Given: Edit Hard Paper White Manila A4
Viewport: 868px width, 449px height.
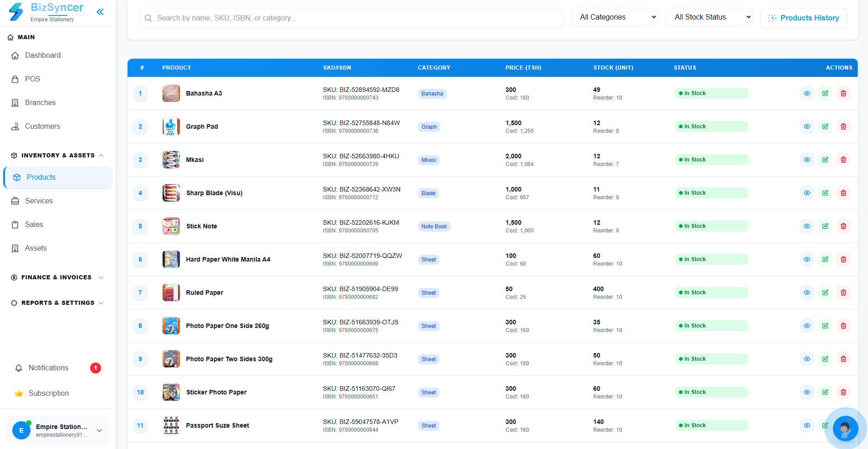Looking at the screenshot, I should coord(825,259).
